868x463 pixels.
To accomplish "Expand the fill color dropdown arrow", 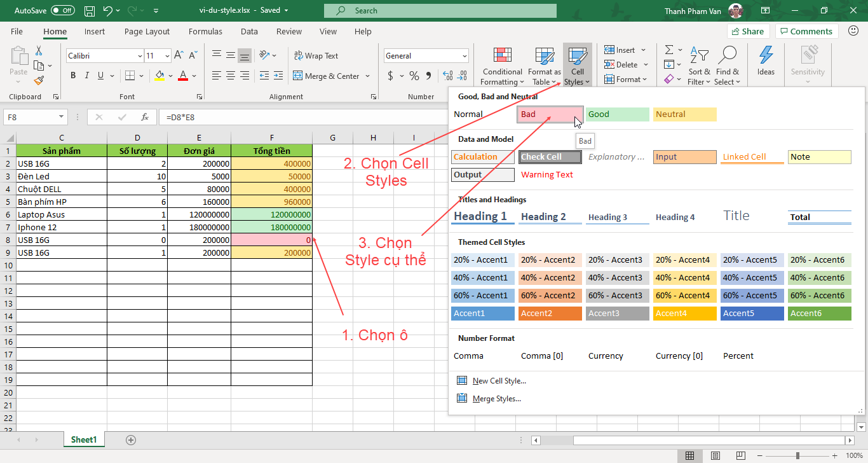I will 170,76.
